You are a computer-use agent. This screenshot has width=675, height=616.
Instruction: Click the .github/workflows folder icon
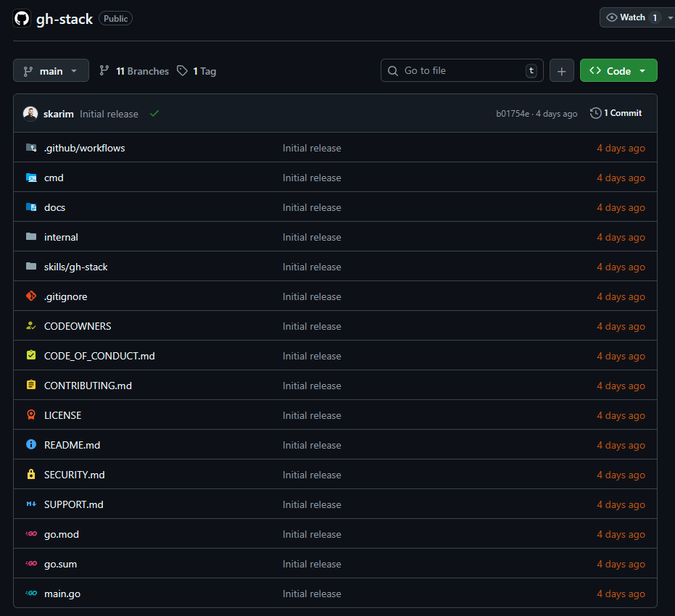coord(31,148)
